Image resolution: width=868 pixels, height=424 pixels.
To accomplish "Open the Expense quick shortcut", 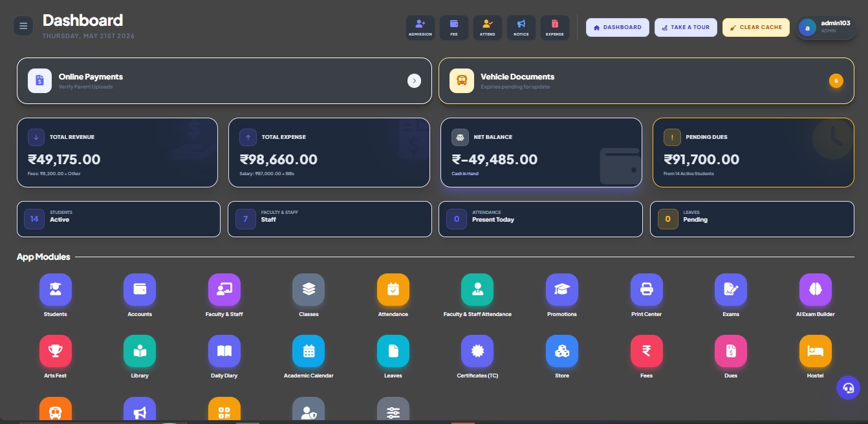I will click(x=555, y=28).
